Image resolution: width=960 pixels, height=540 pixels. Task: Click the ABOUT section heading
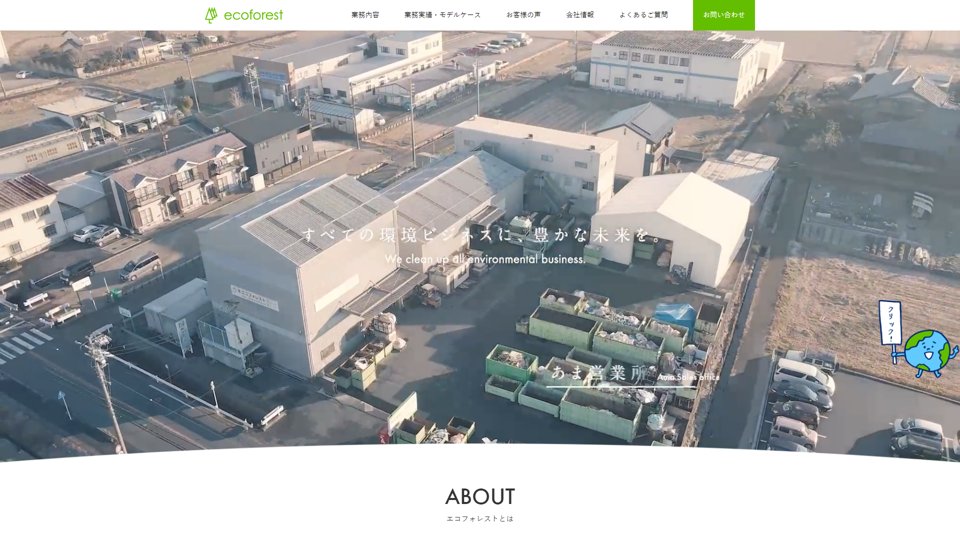[480, 497]
